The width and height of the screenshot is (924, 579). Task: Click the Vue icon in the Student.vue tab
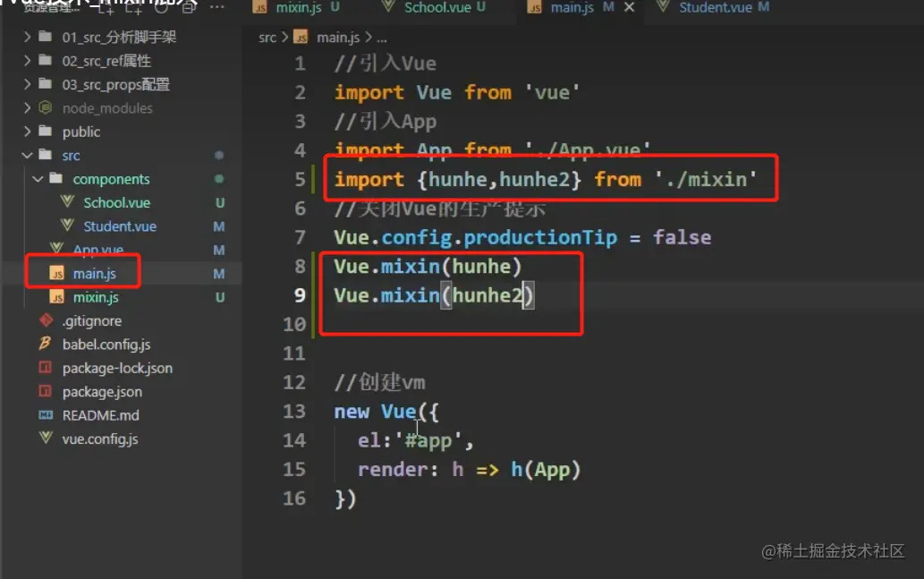pyautogui.click(x=663, y=6)
